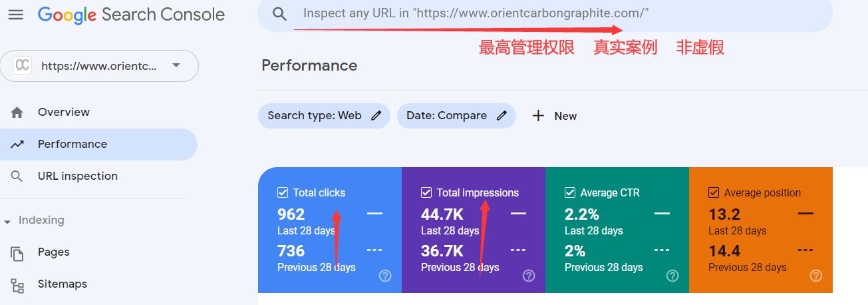Open the hamburger main menu
The width and height of the screenshot is (868, 305).
(15, 14)
